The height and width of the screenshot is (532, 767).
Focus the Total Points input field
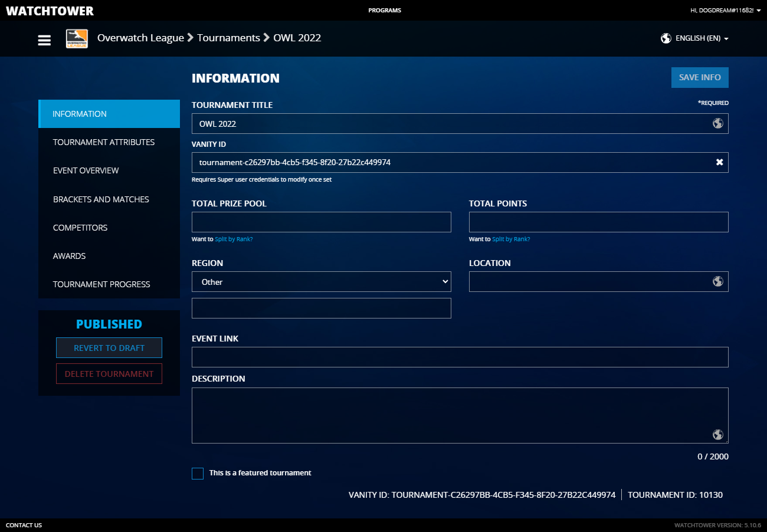(x=599, y=222)
